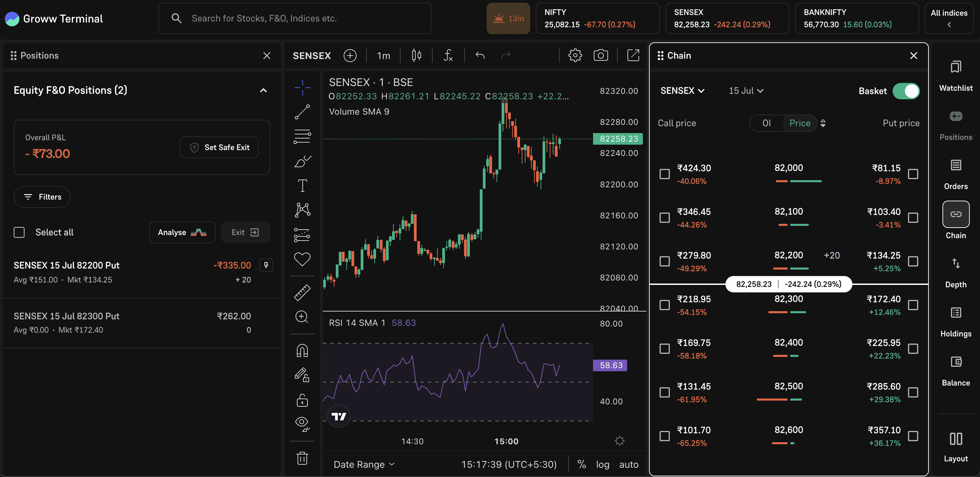Select the magnet snapping tool
The height and width of the screenshot is (477, 980).
pyautogui.click(x=302, y=350)
